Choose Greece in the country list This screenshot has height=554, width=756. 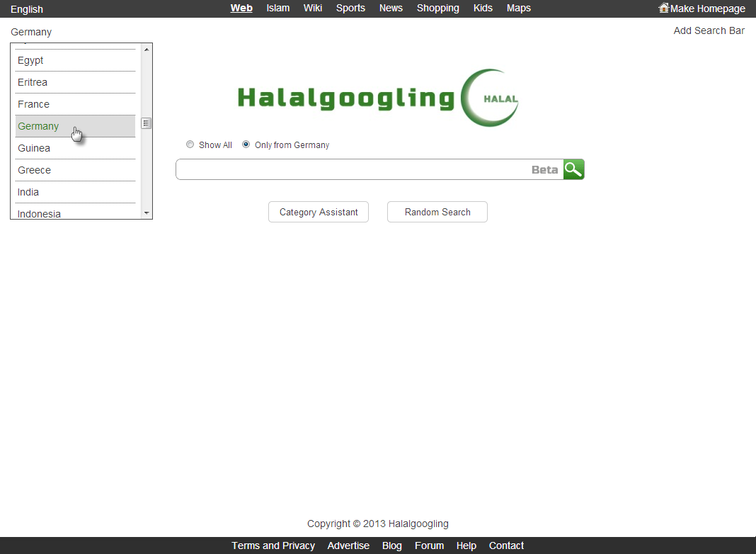click(x=75, y=170)
